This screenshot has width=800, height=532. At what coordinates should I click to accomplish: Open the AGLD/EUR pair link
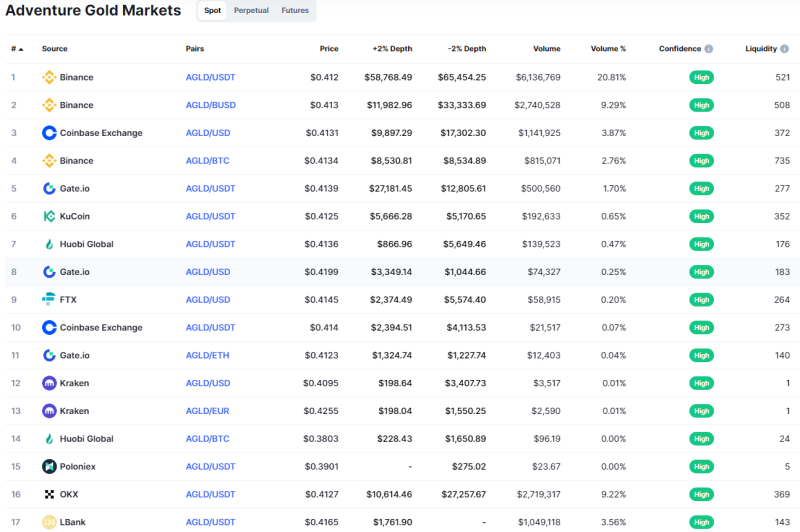(x=207, y=411)
